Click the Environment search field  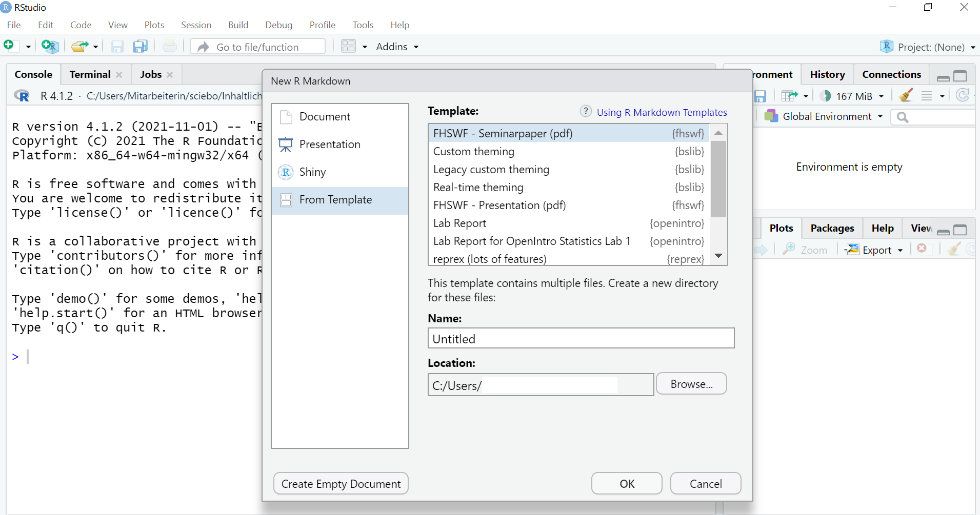(x=933, y=117)
